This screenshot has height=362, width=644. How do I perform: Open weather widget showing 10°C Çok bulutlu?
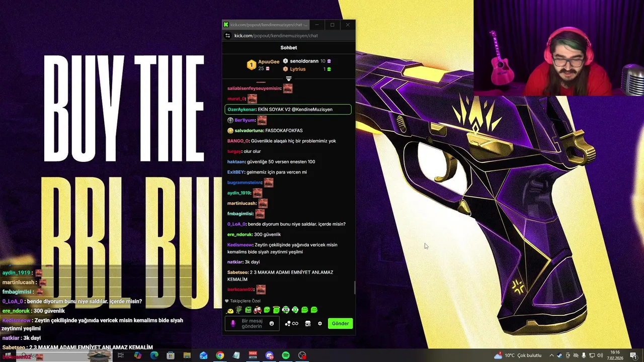518,355
